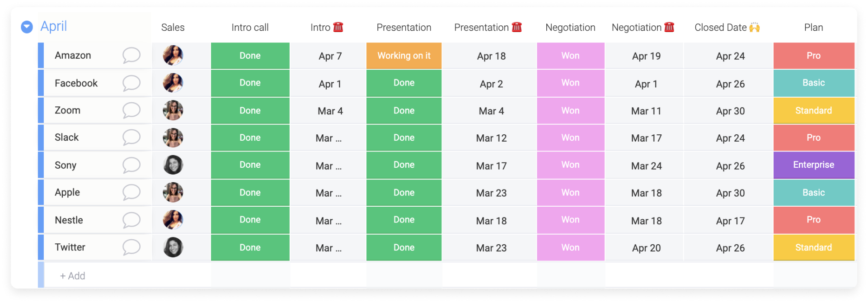Open the Sony row conversation bubble

tap(131, 165)
